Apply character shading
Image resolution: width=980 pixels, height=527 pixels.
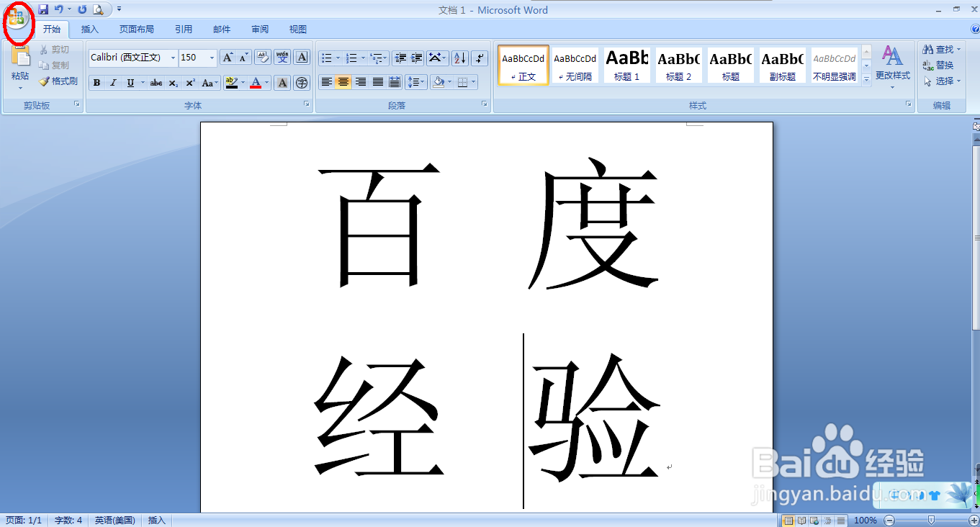click(283, 83)
